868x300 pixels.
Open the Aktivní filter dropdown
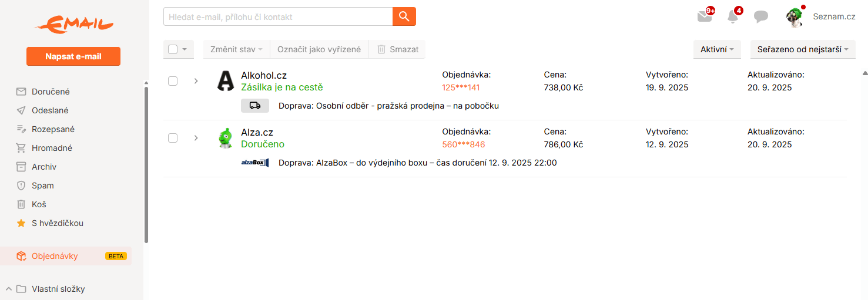[x=717, y=49]
